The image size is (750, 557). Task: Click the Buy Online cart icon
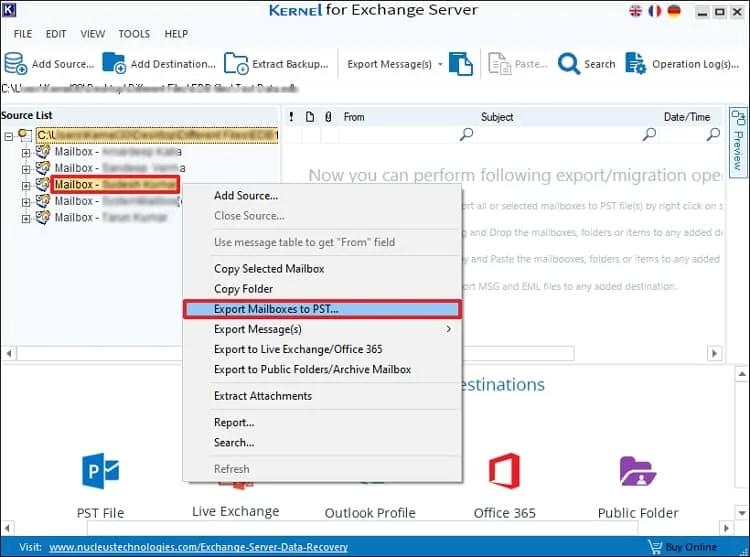654,546
